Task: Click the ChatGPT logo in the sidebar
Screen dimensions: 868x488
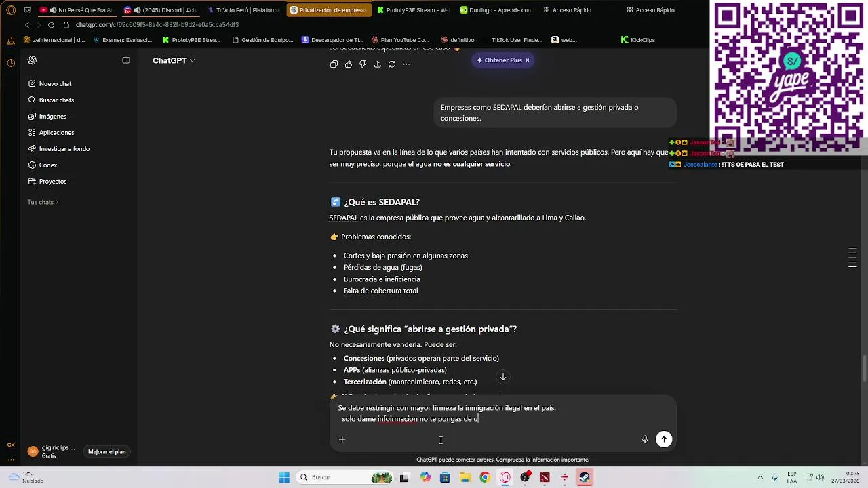Action: pyautogui.click(x=32, y=60)
